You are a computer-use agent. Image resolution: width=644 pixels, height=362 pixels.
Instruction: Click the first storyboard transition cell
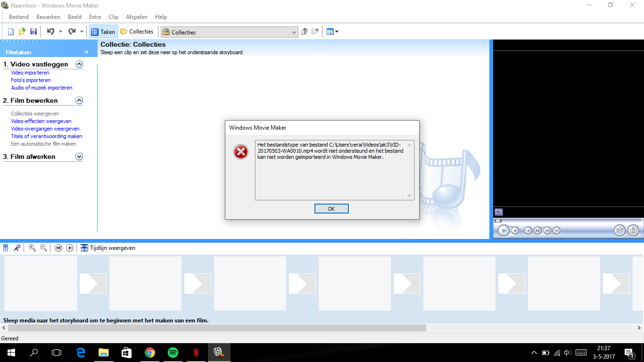(x=93, y=283)
